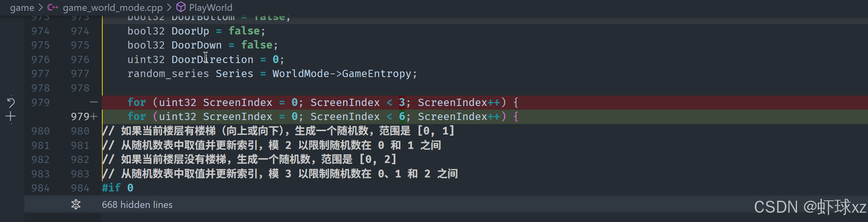Click the #if 0 directive
Image resolution: width=868 pixels, height=222 pixels.
click(x=118, y=188)
